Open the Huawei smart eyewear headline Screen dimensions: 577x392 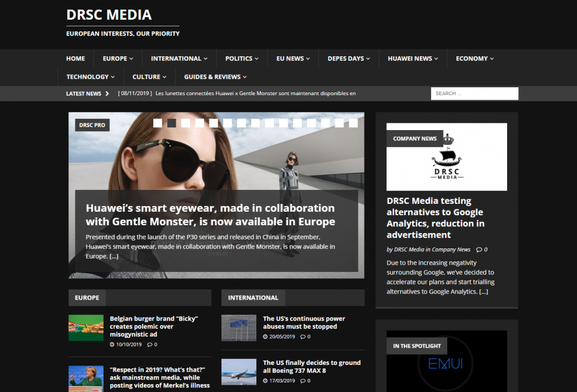pyautogui.click(x=211, y=215)
